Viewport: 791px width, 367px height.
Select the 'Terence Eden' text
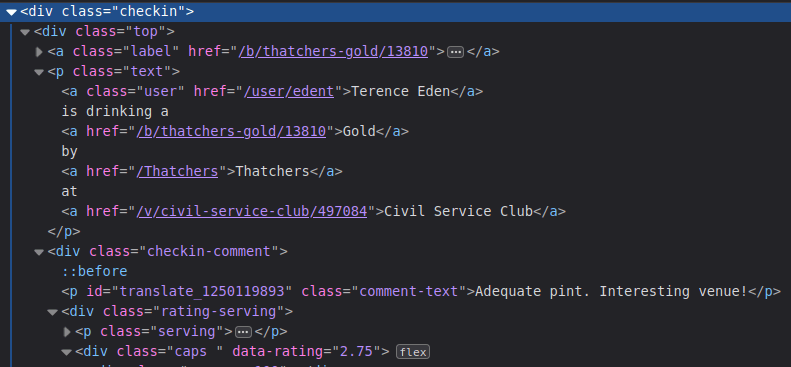click(401, 91)
